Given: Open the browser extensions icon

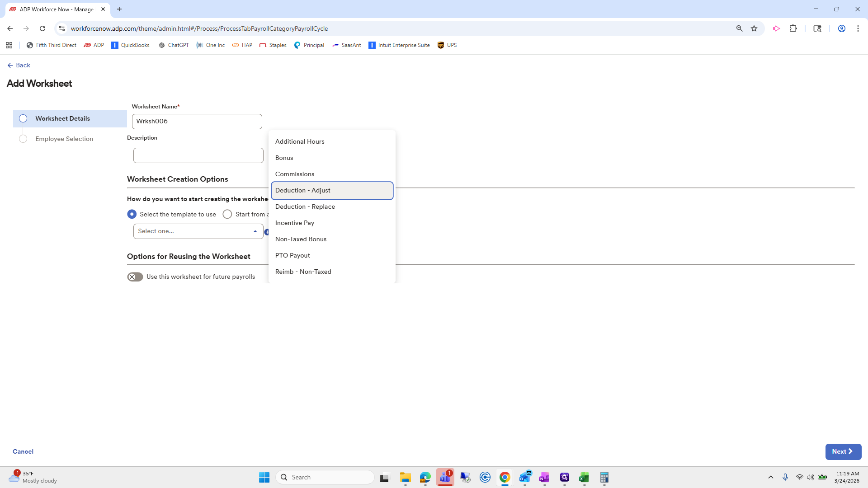Looking at the screenshot, I should coord(794,28).
